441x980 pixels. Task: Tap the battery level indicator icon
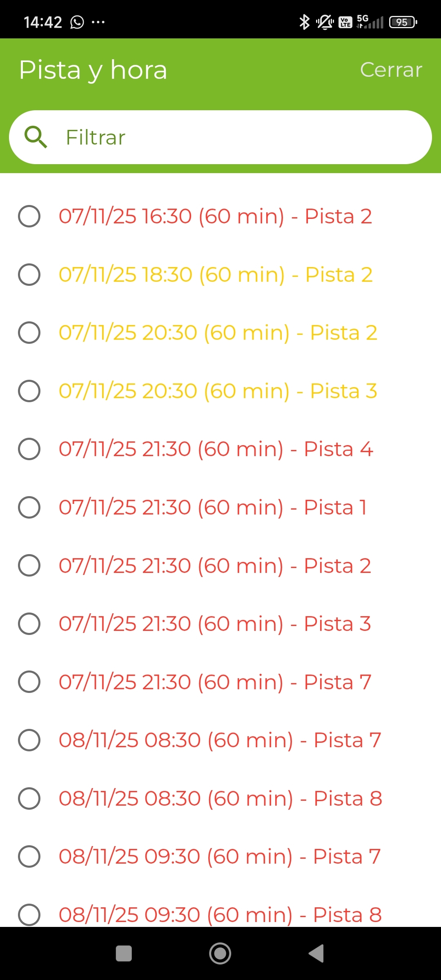(403, 22)
